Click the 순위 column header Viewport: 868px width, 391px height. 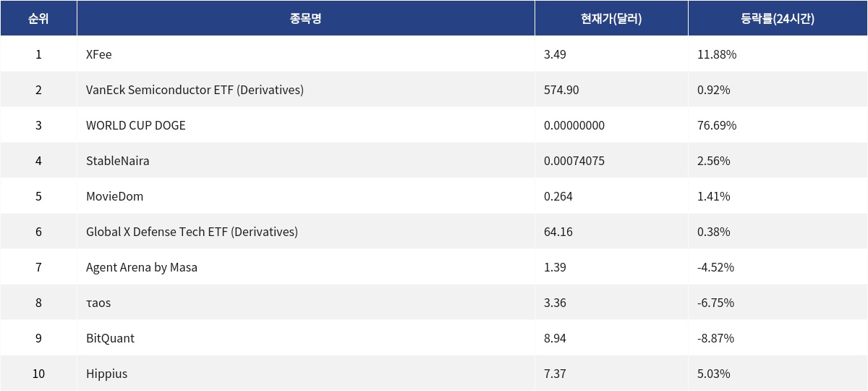(38, 19)
